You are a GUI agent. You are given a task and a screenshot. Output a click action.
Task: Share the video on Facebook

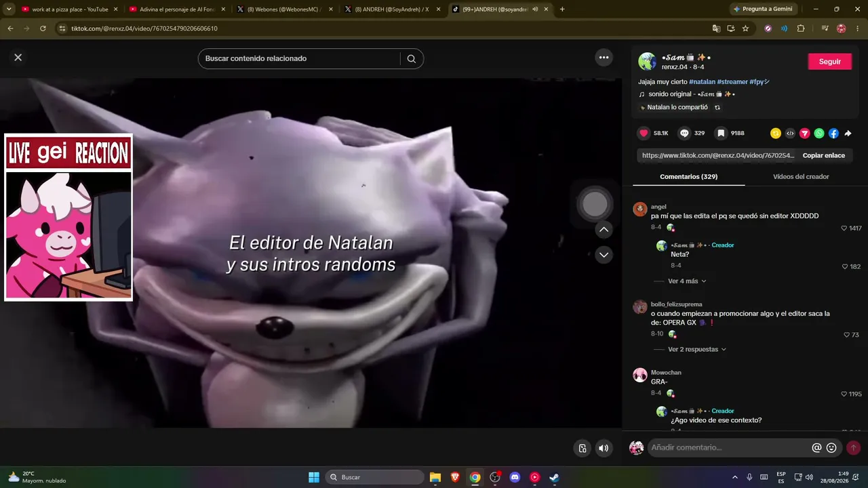tap(833, 134)
